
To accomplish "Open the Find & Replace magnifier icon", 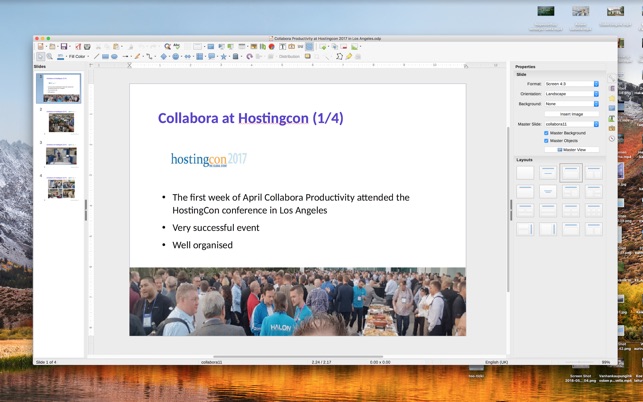I will (x=167, y=47).
